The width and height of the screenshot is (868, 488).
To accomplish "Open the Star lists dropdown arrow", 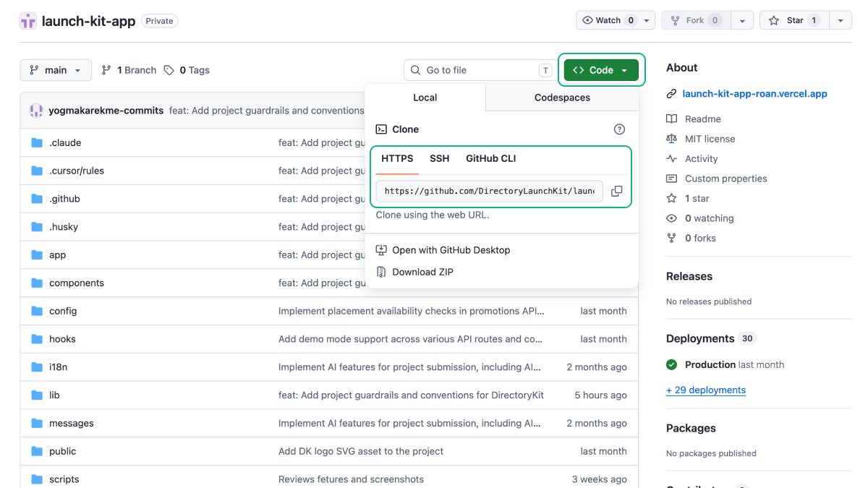I will coord(840,20).
